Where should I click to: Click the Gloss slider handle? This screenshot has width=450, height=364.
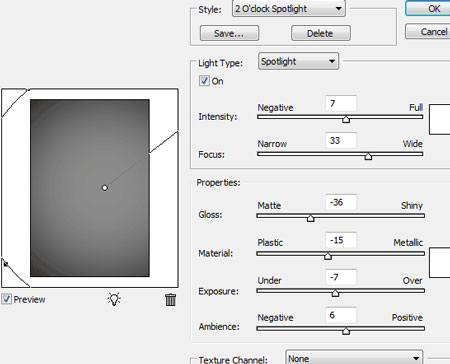pyautogui.click(x=310, y=218)
